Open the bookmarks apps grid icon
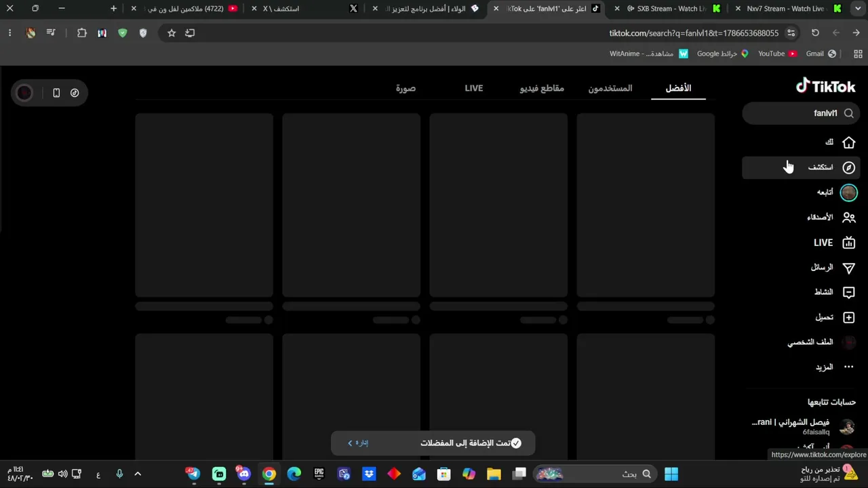The width and height of the screenshot is (868, 488). pyautogui.click(x=858, y=54)
